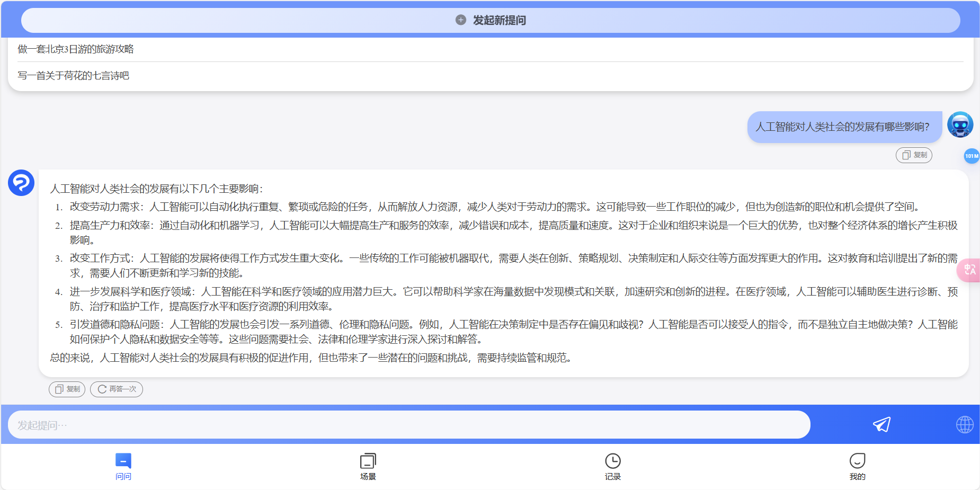Click the plus icon in 发起新提问 bar
The width and height of the screenshot is (980, 490).
tap(460, 20)
